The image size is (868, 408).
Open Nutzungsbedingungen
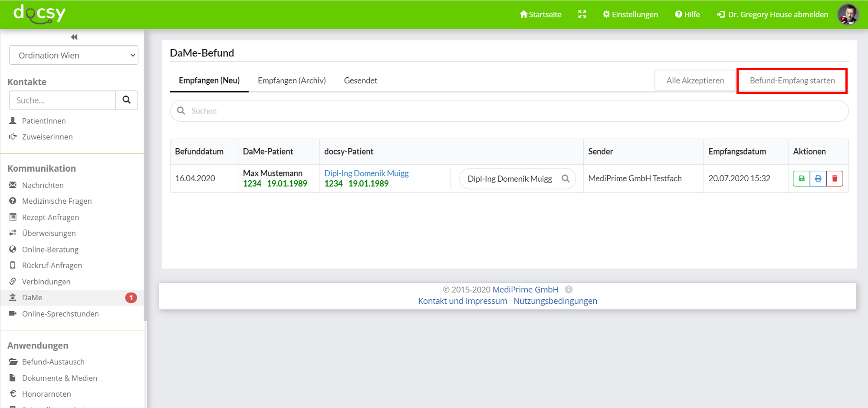point(555,301)
